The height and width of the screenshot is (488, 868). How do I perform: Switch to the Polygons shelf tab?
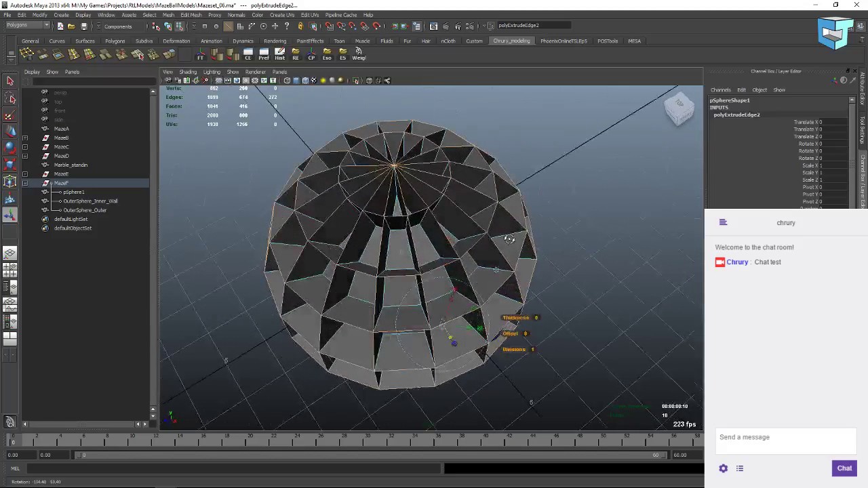(115, 41)
